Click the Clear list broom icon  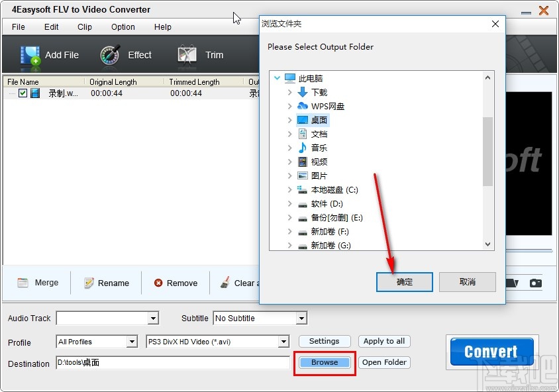(224, 283)
